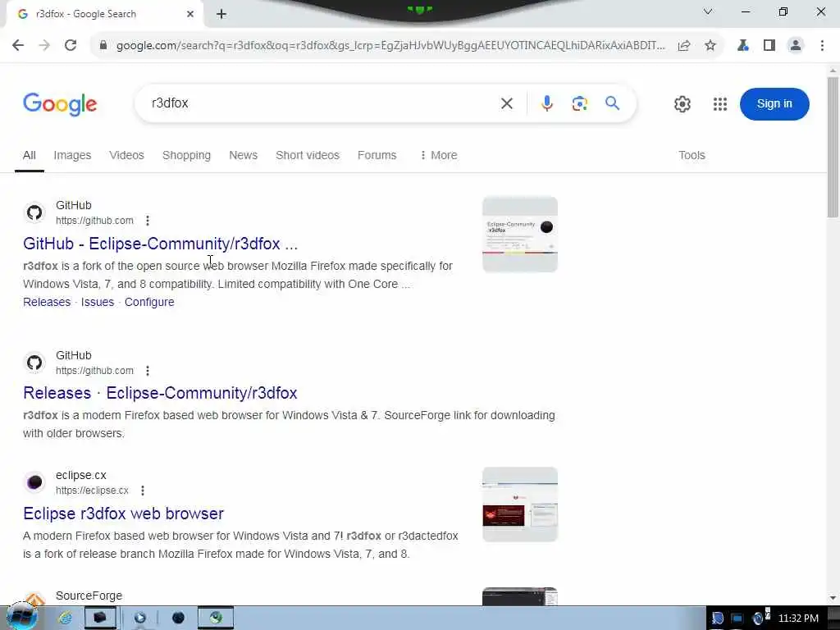Open the eclipse.cx result thumbnail
The height and width of the screenshot is (630, 840).
pos(519,504)
